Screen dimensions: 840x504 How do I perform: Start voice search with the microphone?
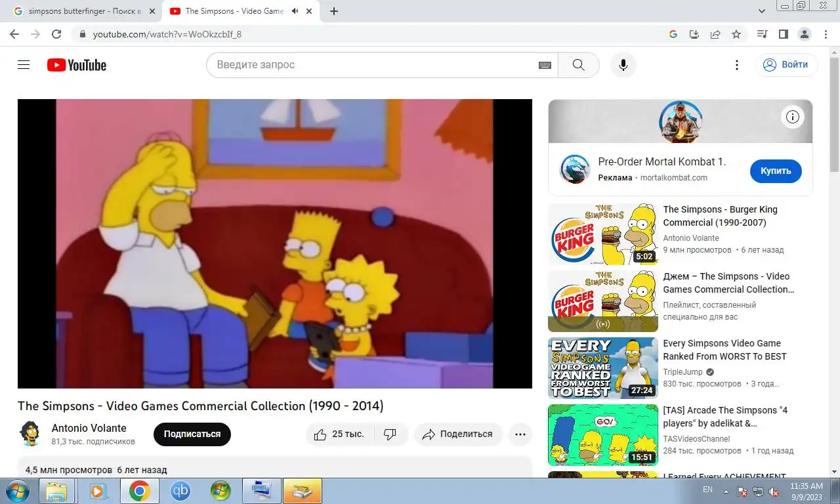[x=623, y=65]
